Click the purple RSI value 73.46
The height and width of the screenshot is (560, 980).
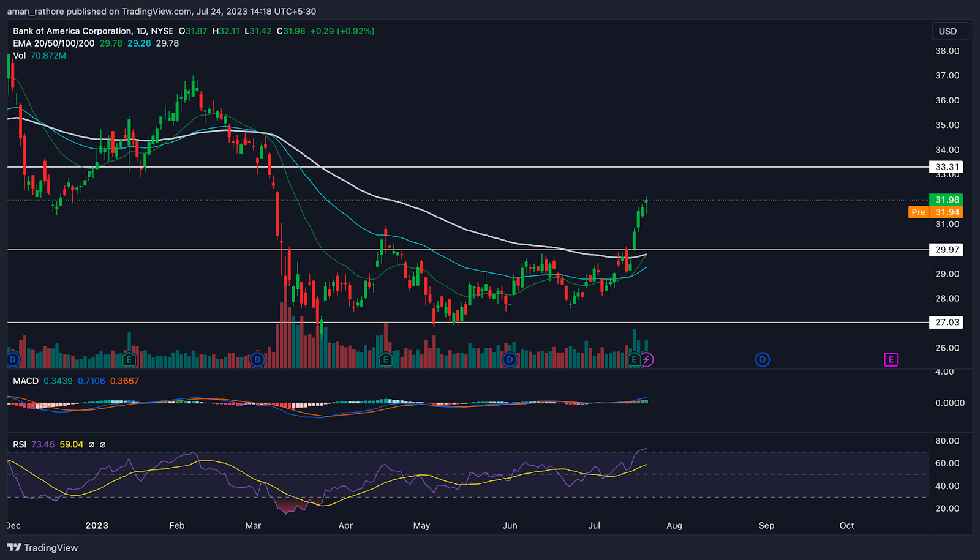point(43,444)
